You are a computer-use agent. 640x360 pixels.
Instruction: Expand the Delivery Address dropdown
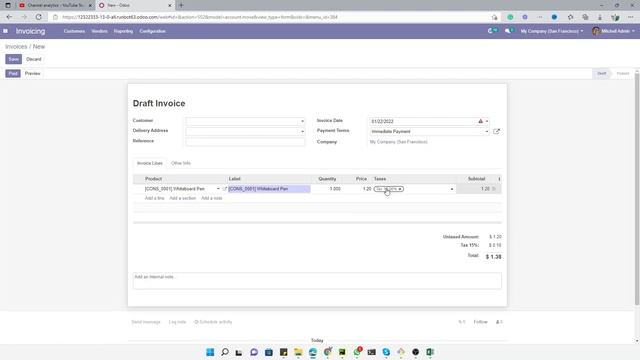[x=302, y=131]
